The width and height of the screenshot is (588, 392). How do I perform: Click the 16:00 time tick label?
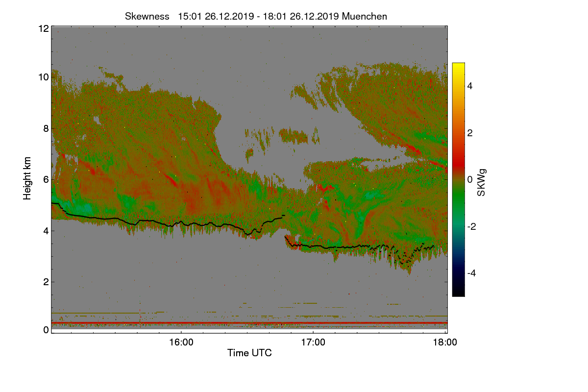(181, 342)
